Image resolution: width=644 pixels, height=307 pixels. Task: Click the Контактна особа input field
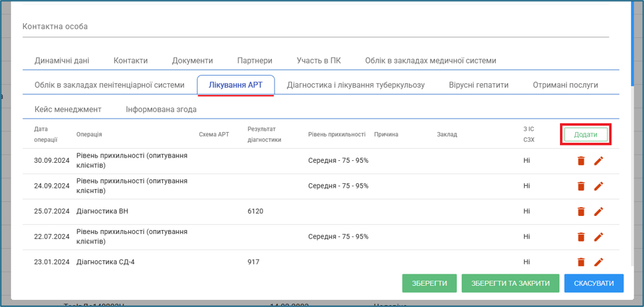pos(316,27)
